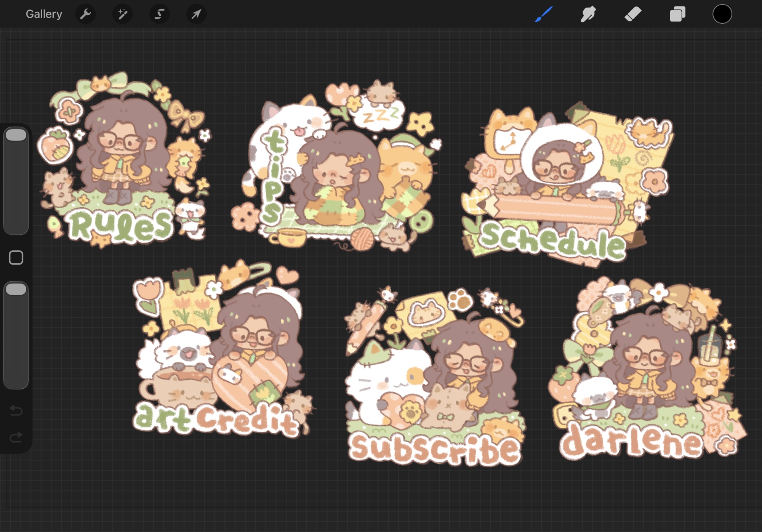Activate the Transform arrow tool

point(196,14)
